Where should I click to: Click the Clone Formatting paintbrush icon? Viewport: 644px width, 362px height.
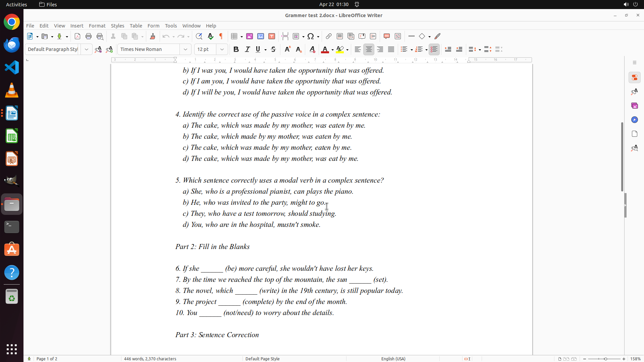pos(153,36)
